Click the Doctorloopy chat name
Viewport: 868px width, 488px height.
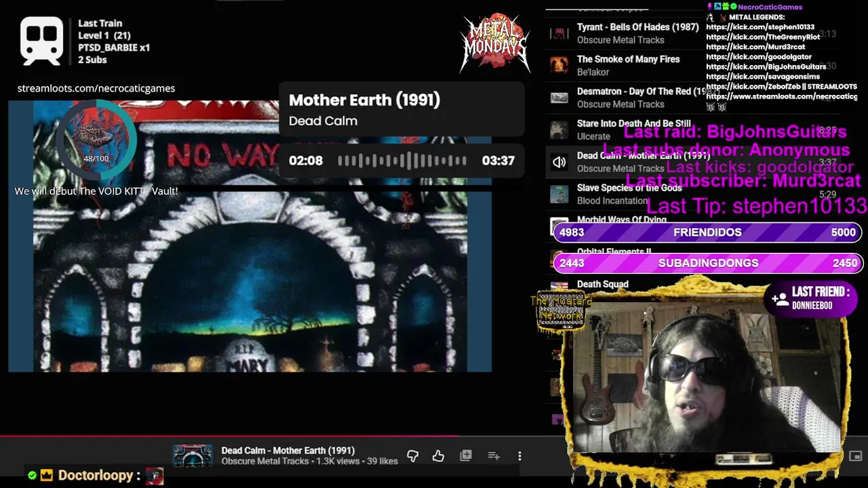(94, 475)
